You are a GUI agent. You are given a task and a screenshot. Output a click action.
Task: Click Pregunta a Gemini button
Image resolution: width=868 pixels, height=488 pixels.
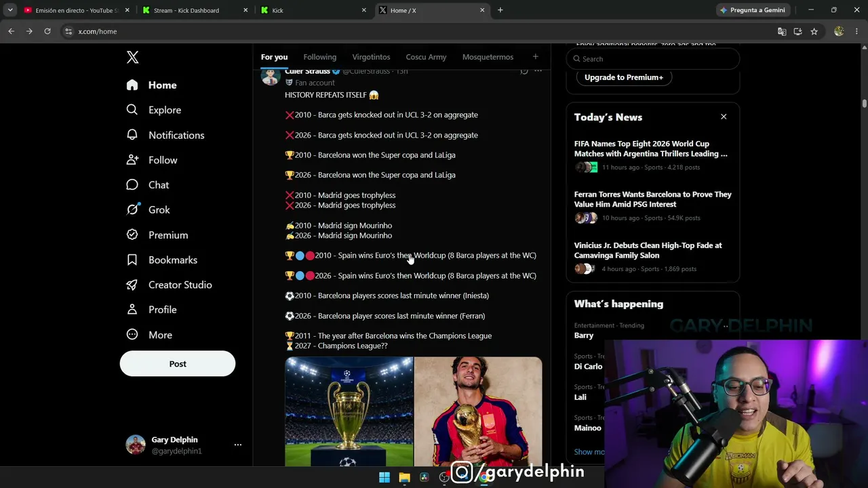pyautogui.click(x=753, y=10)
